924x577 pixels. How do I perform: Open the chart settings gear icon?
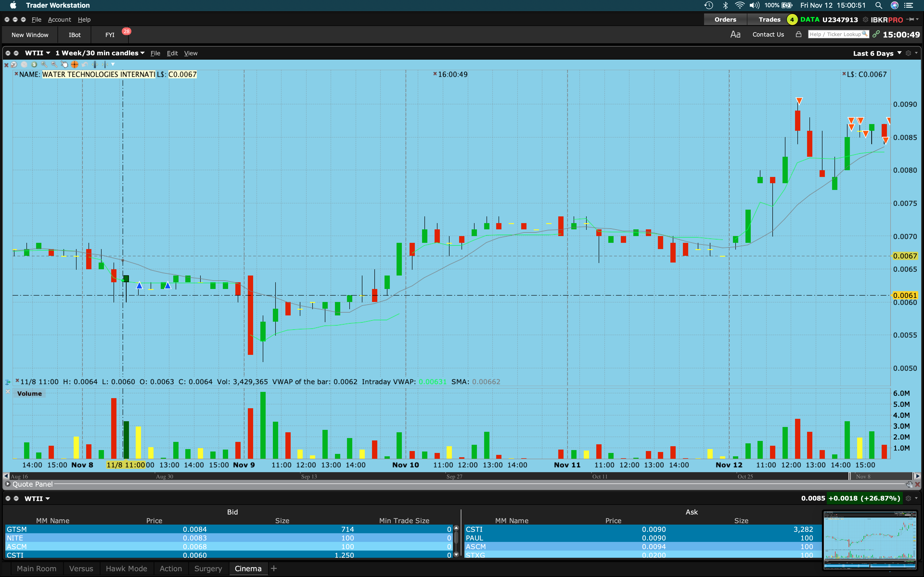[908, 53]
